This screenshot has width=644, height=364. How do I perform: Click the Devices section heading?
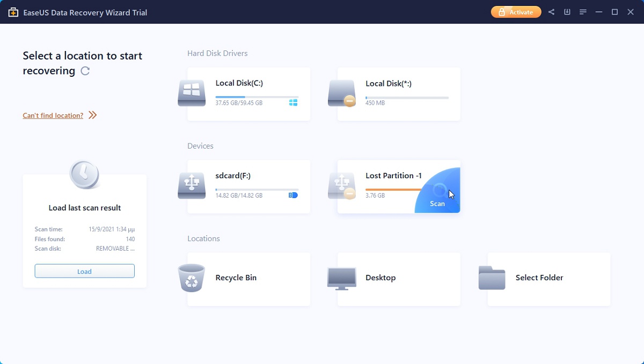coord(200,146)
